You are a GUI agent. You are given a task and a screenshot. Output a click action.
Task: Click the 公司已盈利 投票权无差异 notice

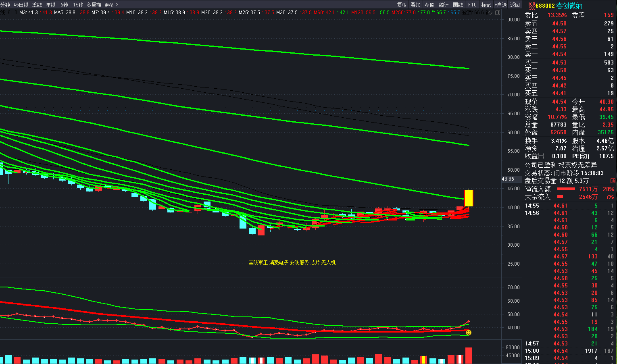[x=561, y=165]
